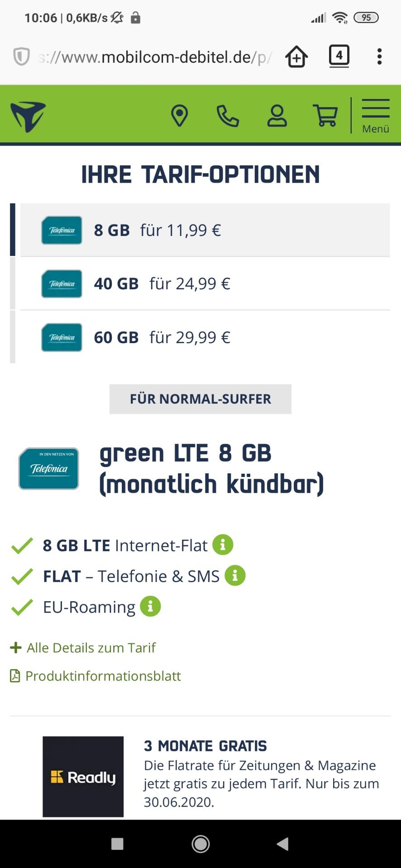
Task: Tap the browser home button
Action: click(x=296, y=57)
